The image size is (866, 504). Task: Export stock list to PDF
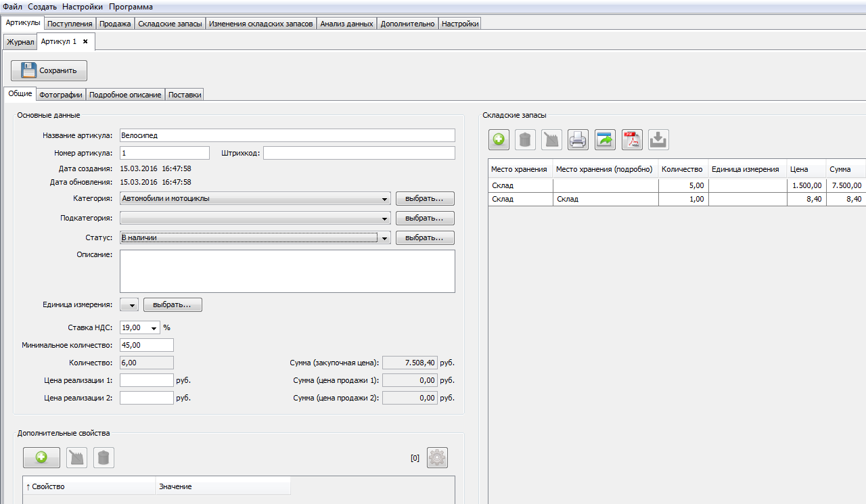(632, 140)
